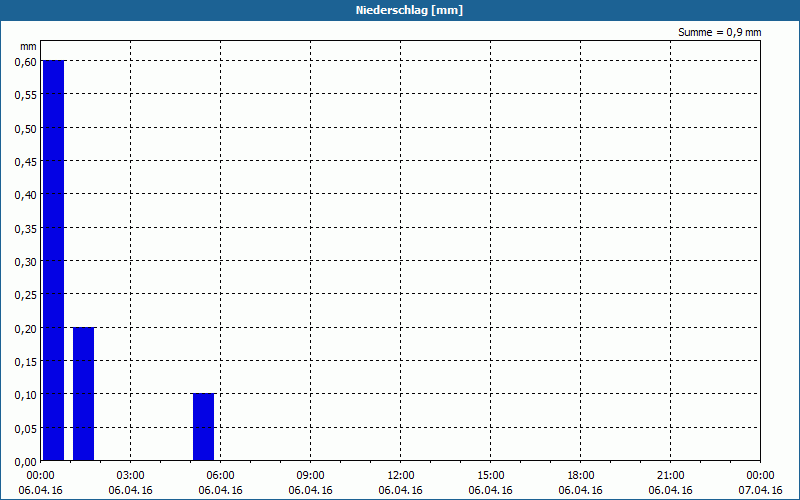Screen dimensions: 800x500
Task: Select the 07.04.16 date label
Action: [x=760, y=490]
